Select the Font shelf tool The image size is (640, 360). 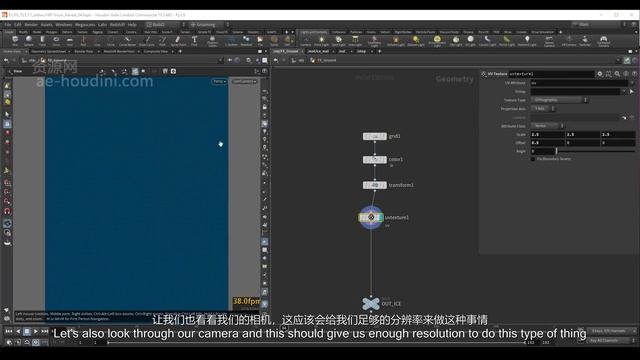194,41
